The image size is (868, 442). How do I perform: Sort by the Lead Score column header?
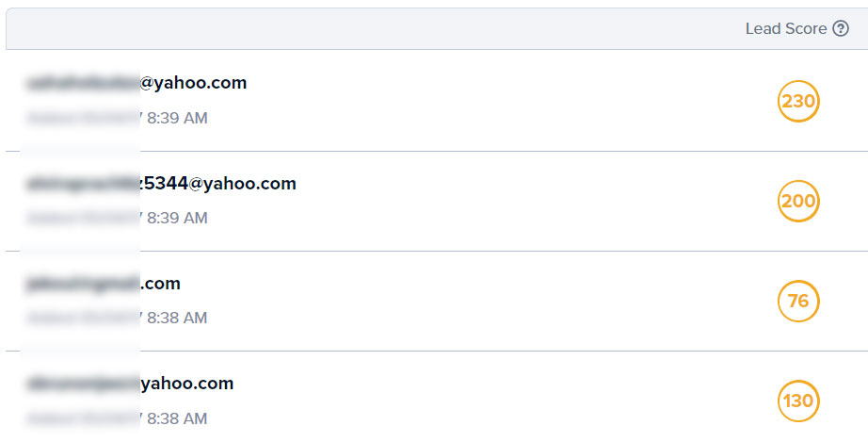(786, 28)
